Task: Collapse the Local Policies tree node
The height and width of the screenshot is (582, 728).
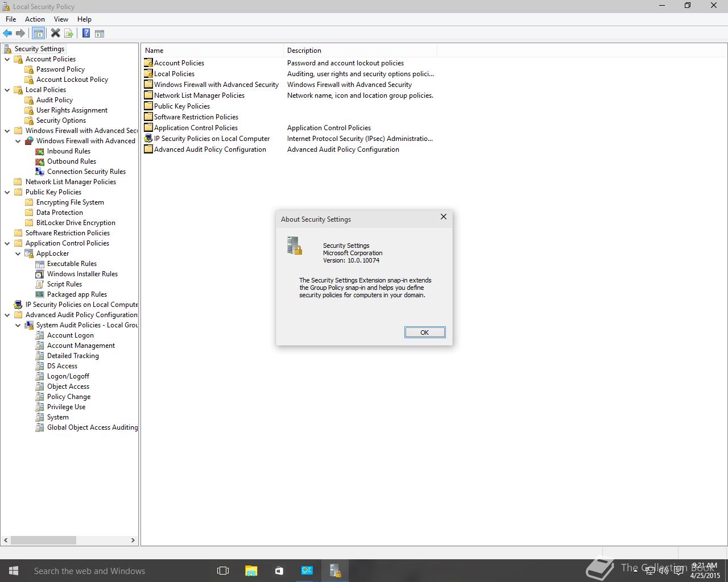Action: 7,90
